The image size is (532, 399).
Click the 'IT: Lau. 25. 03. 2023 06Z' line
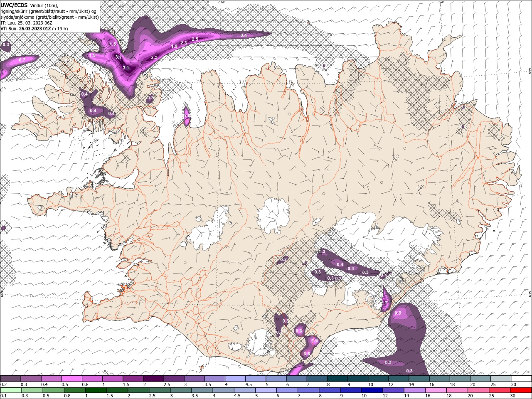tap(26, 22)
